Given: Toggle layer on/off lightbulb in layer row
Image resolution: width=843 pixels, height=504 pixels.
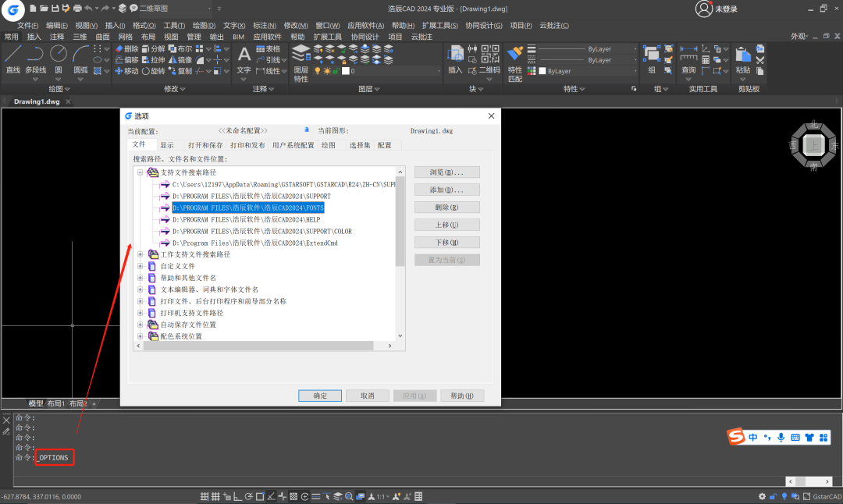Looking at the screenshot, I should coord(317,71).
